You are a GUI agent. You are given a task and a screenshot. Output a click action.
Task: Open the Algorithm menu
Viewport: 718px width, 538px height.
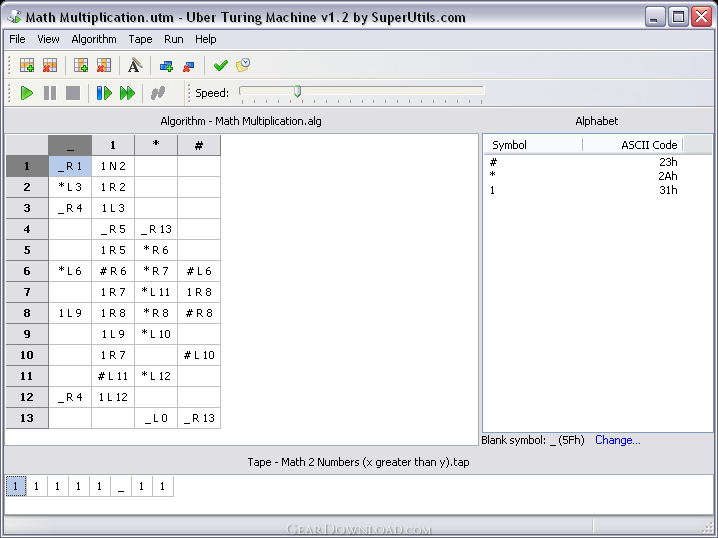click(x=94, y=39)
